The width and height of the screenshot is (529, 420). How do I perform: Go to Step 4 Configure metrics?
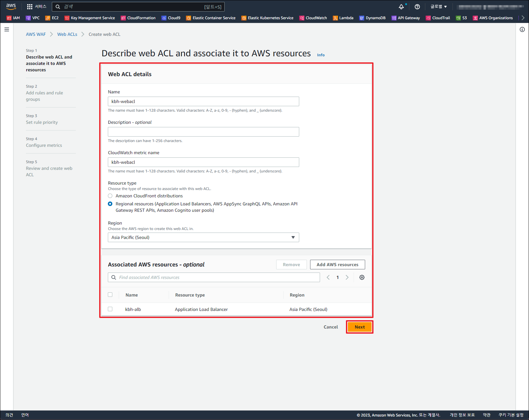[44, 145]
